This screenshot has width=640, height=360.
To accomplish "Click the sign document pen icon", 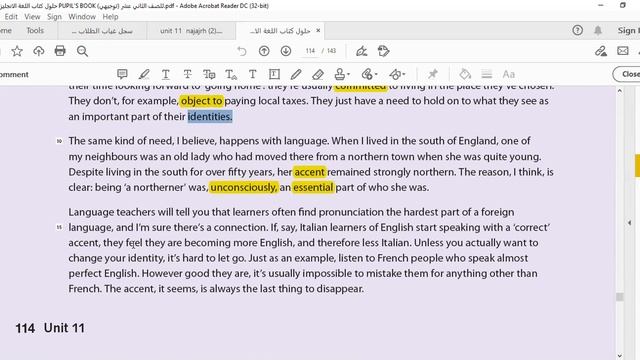I will [x=361, y=51].
